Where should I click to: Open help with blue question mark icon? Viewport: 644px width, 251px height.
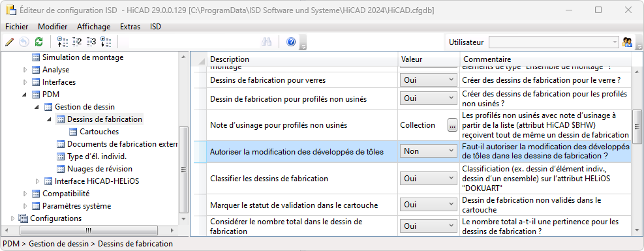[x=291, y=42]
